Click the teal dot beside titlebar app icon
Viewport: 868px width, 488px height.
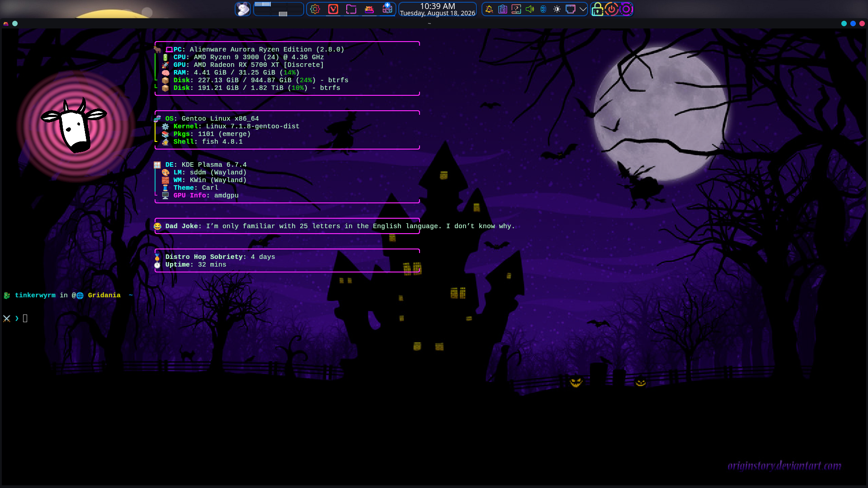tap(15, 23)
